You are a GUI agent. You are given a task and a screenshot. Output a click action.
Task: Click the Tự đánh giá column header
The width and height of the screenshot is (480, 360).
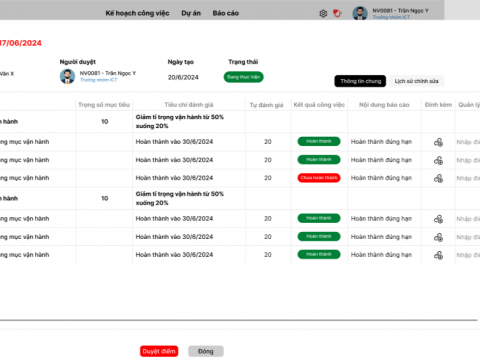[266, 105]
